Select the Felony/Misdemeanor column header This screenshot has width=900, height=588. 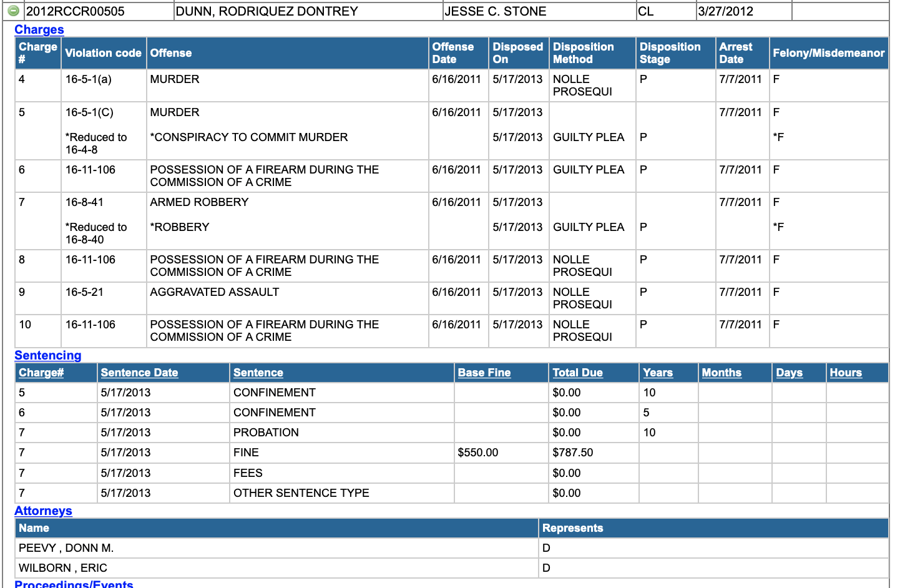(x=829, y=53)
